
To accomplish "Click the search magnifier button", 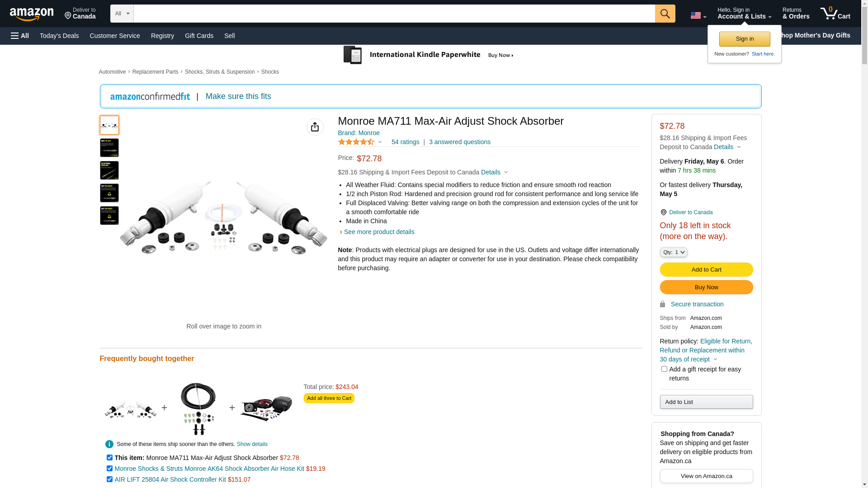I will [x=665, y=14].
